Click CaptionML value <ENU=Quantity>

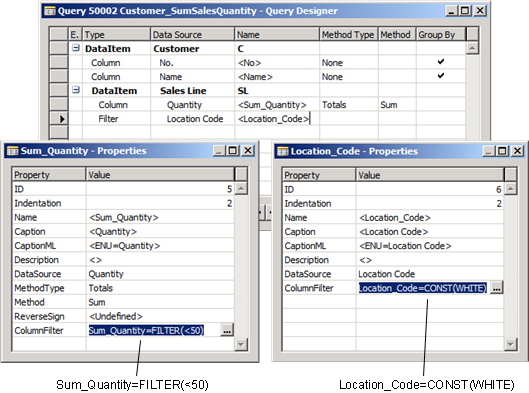coord(160,246)
